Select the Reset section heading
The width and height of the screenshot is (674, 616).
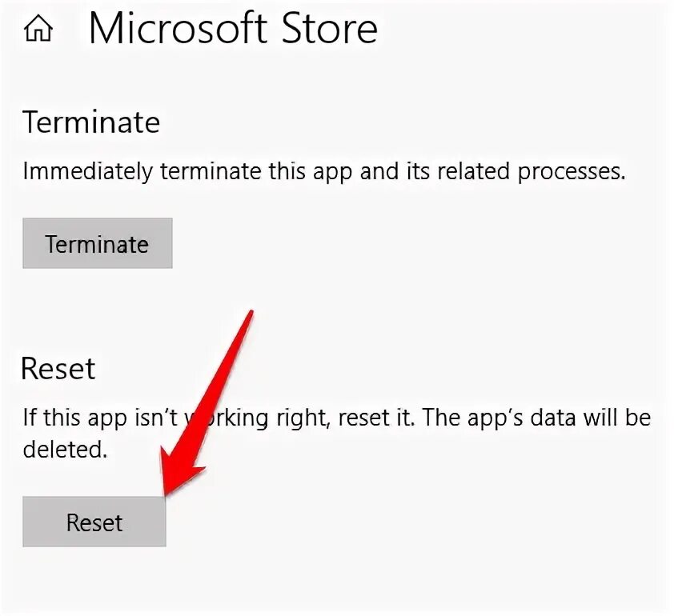[58, 369]
